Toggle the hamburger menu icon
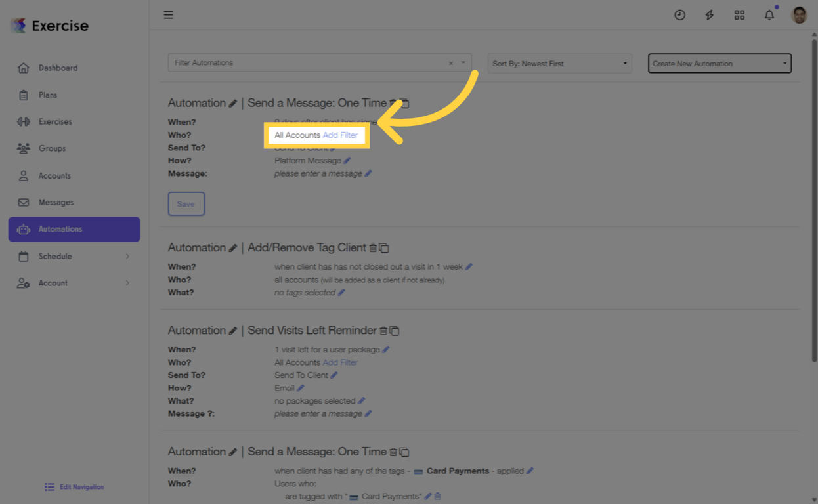 169,14
